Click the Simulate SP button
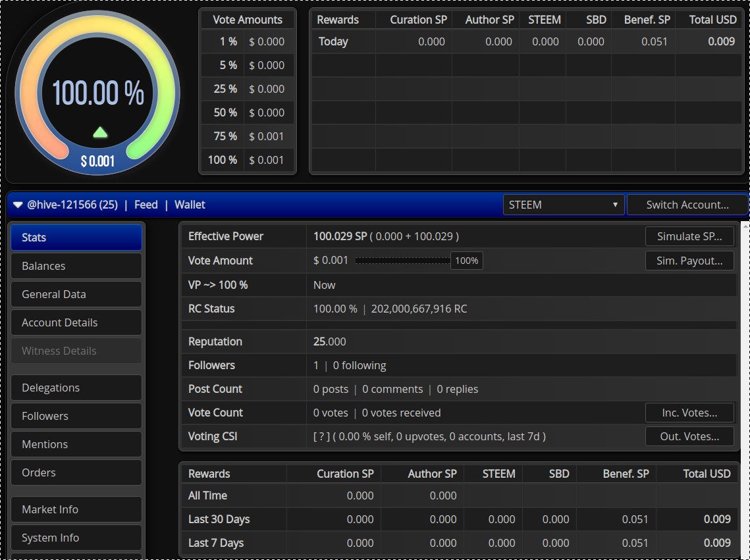The width and height of the screenshot is (750, 560). click(x=689, y=236)
